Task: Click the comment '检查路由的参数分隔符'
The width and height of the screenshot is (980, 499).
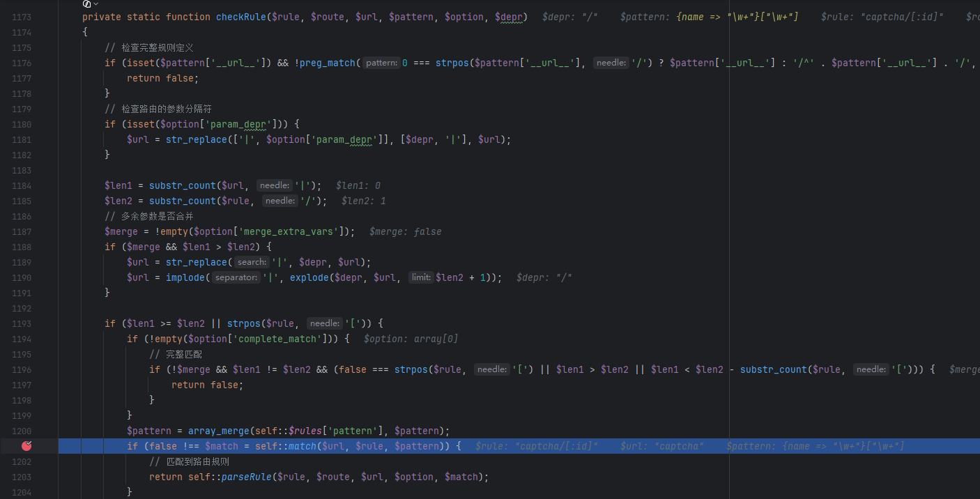Action: [x=158, y=109]
